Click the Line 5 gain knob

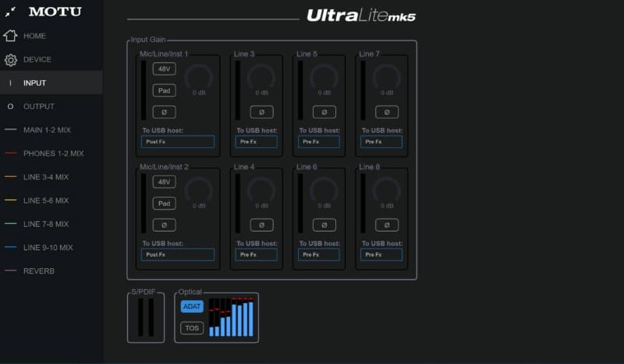(x=324, y=77)
